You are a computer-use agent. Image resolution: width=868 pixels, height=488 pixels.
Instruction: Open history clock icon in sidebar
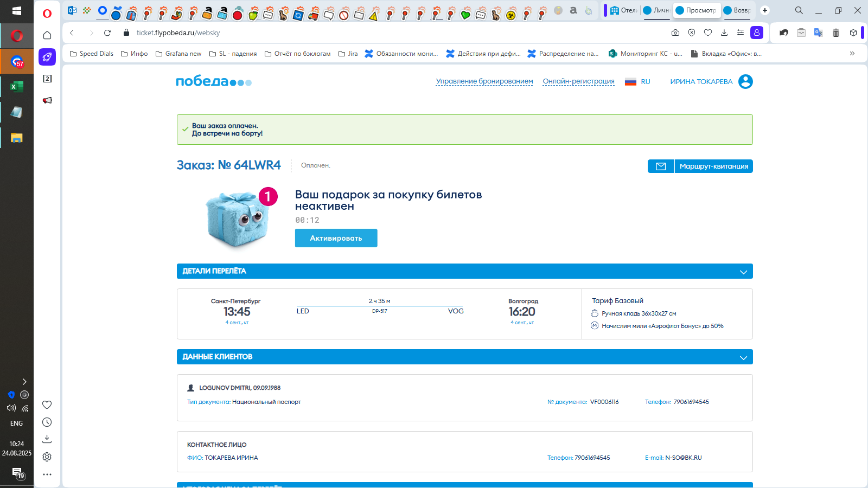coord(47,422)
